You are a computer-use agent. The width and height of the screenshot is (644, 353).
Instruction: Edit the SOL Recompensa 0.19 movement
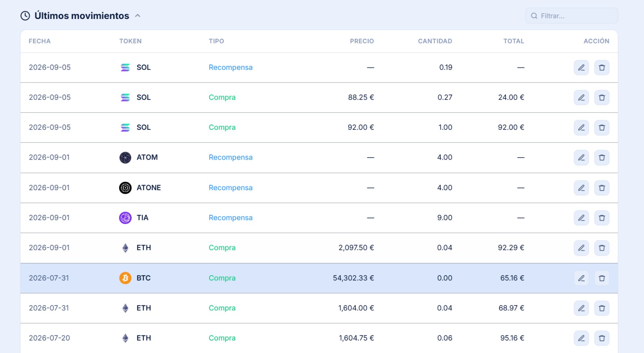point(581,68)
